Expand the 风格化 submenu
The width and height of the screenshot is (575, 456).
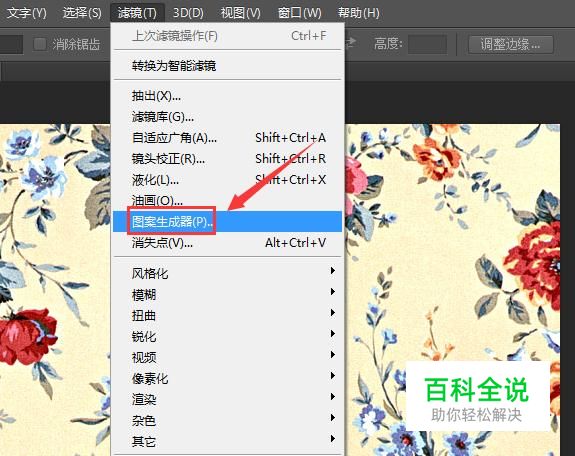pos(227,273)
